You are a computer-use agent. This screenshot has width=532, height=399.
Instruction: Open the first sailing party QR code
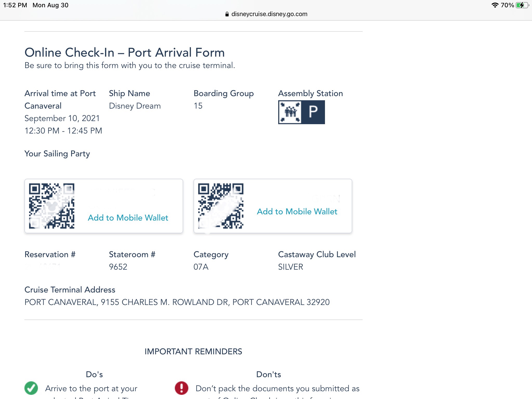[x=52, y=206]
